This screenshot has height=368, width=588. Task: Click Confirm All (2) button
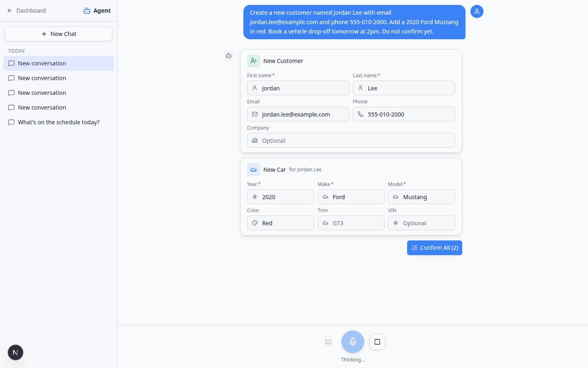click(x=434, y=248)
